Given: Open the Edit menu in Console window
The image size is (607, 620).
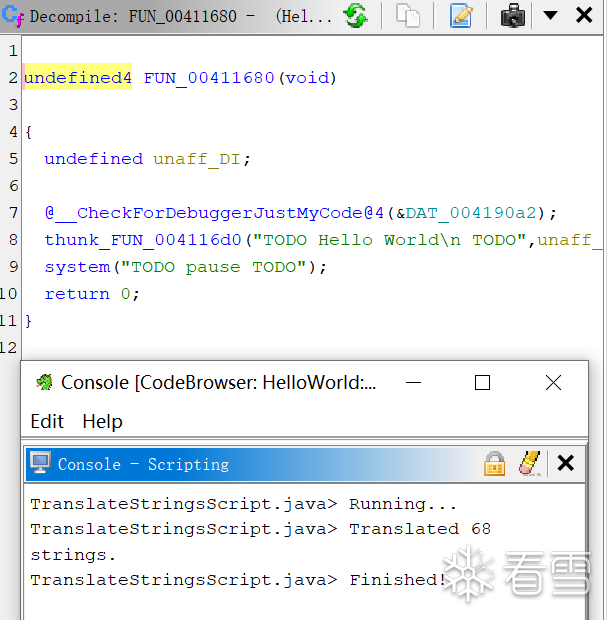Looking at the screenshot, I should (47, 422).
